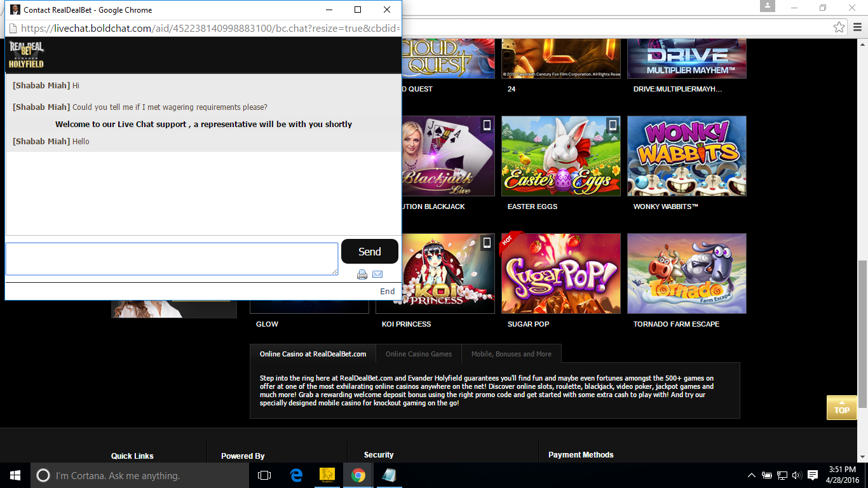Tap the mobile icon on the Koi Princess thumbnail

487,242
